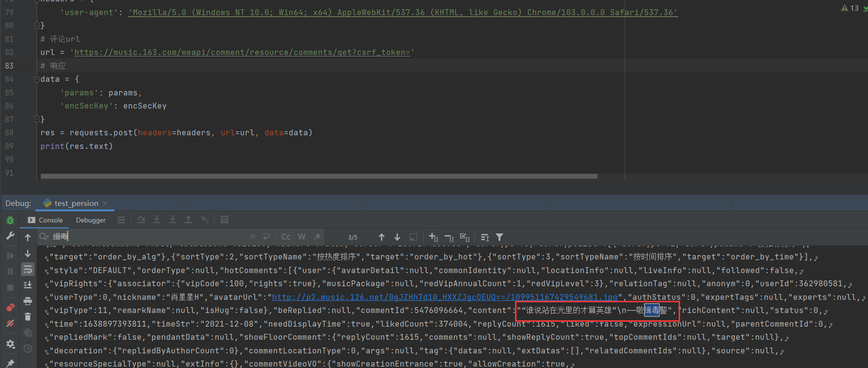Click fold end marker on line 87
Screen dimensions: 868x368
point(37,119)
